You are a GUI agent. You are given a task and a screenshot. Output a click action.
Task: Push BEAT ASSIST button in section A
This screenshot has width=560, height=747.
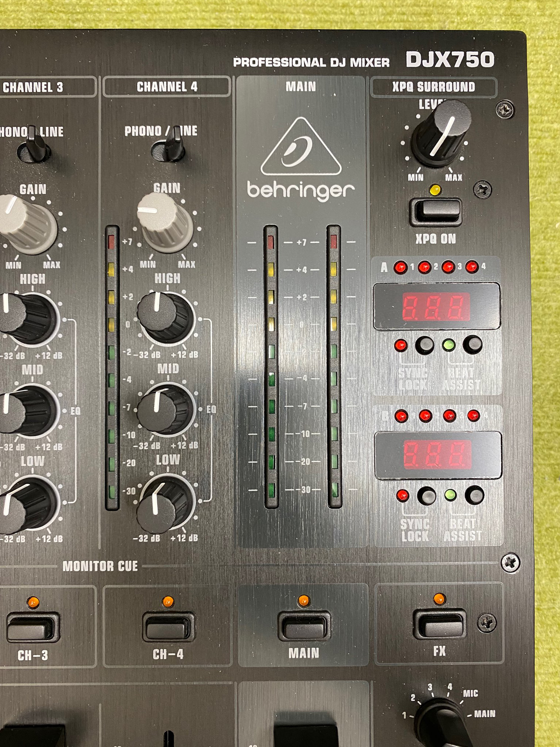pyautogui.click(x=473, y=344)
